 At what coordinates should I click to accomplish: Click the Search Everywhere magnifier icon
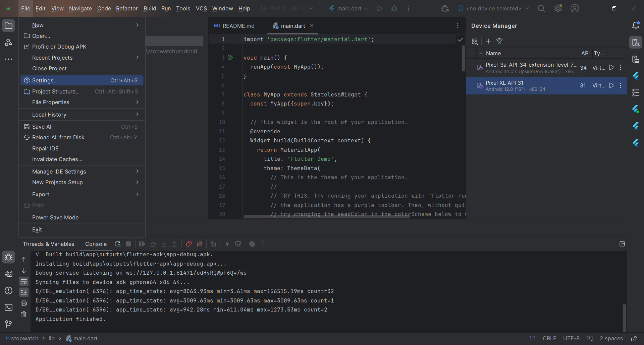pos(541,8)
